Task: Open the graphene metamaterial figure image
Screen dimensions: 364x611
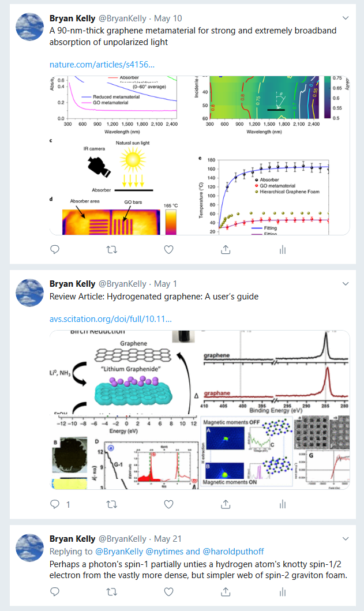Action: click(x=200, y=155)
